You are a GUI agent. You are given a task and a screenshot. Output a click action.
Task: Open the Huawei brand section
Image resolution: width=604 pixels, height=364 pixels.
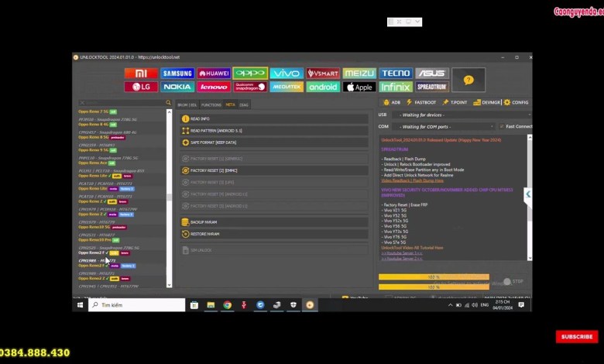(214, 74)
